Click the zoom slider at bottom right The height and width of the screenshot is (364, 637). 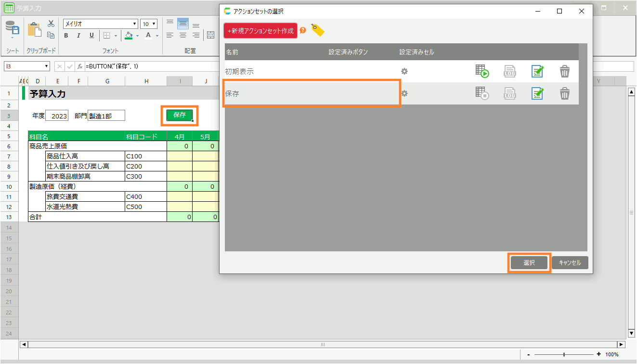(564, 354)
